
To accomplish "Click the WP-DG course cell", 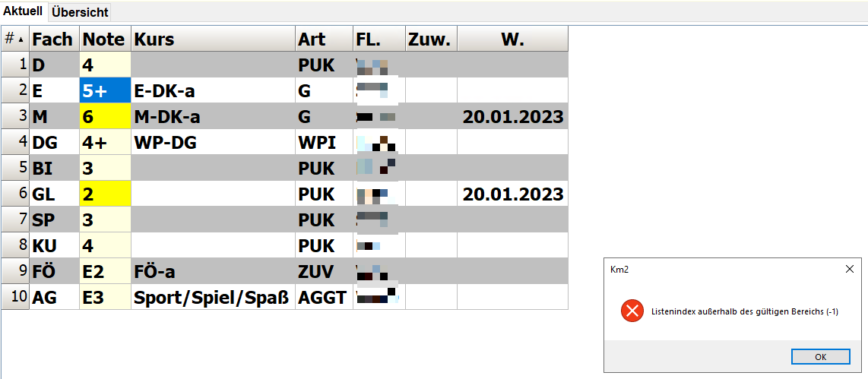I will [213, 142].
